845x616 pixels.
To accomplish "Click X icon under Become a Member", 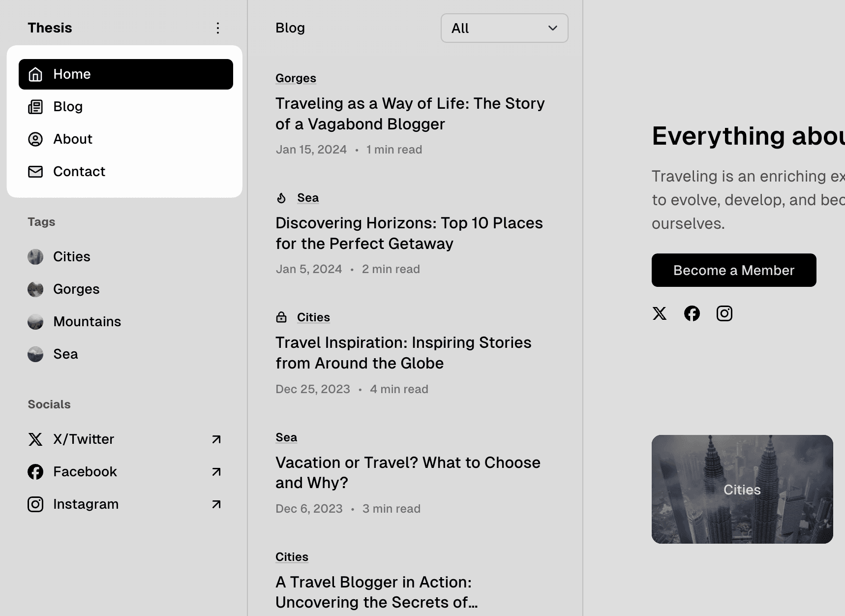I will pos(660,313).
